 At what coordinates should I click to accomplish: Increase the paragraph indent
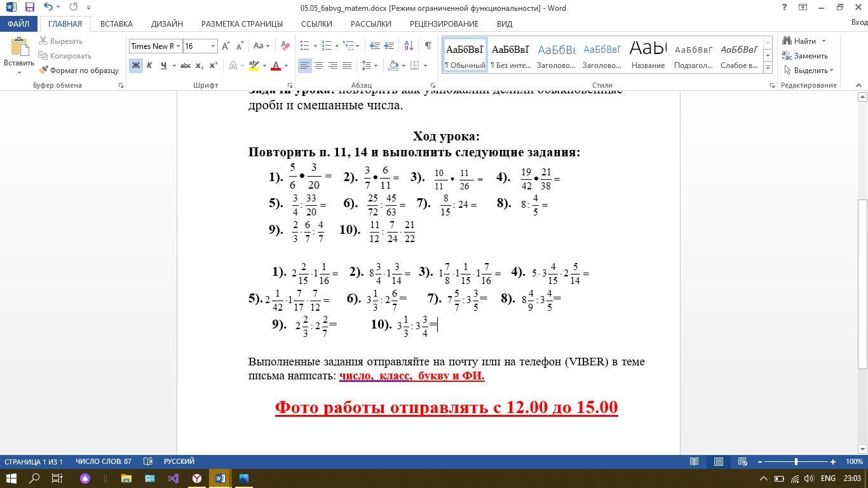point(389,46)
